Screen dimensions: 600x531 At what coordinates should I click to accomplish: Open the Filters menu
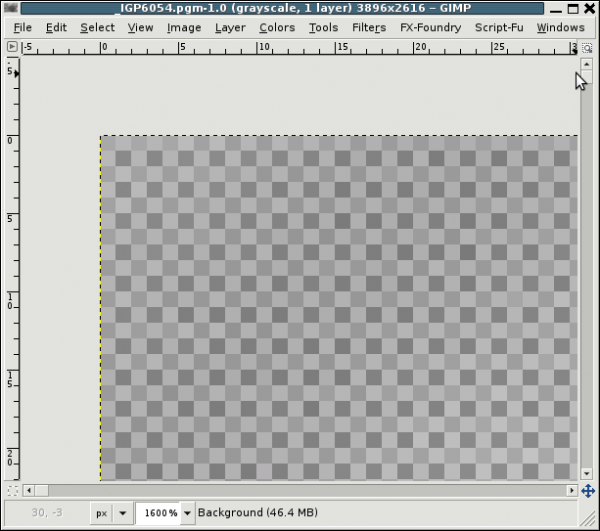369,28
